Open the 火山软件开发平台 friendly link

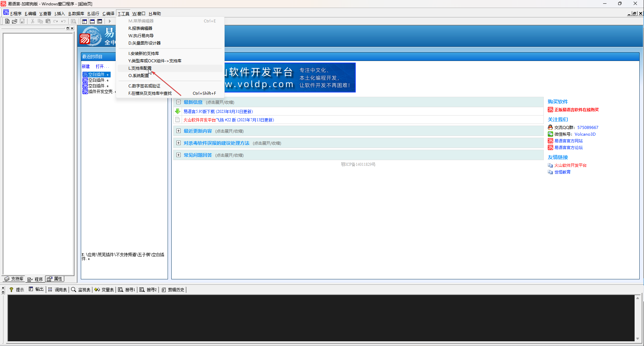(571, 165)
